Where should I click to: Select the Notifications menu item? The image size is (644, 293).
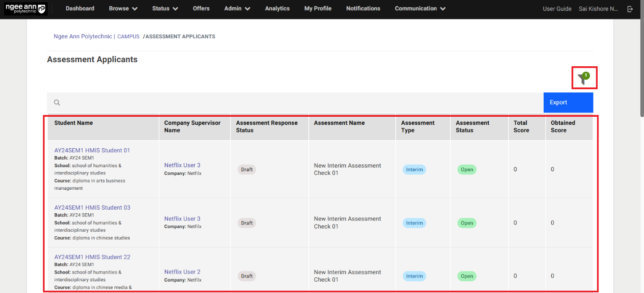pos(363,9)
